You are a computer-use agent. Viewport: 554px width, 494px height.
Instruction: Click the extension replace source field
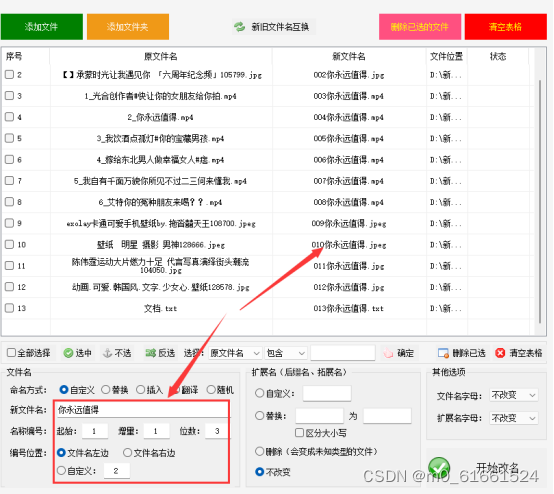tap(319, 416)
